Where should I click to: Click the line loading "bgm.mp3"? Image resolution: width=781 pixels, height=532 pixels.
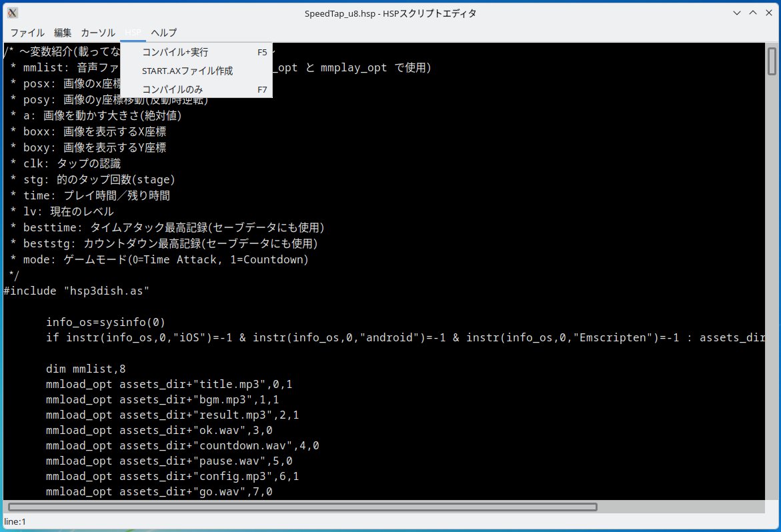[162, 399]
